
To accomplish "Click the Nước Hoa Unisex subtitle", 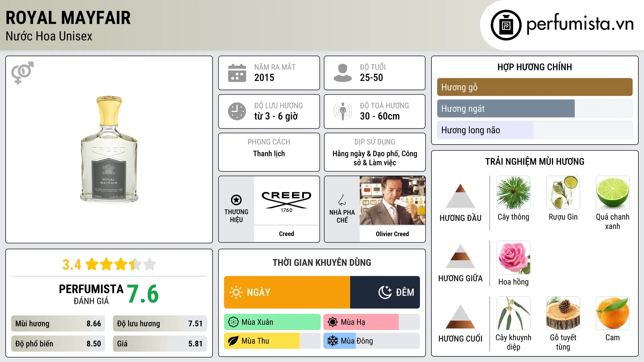I will point(49,36).
